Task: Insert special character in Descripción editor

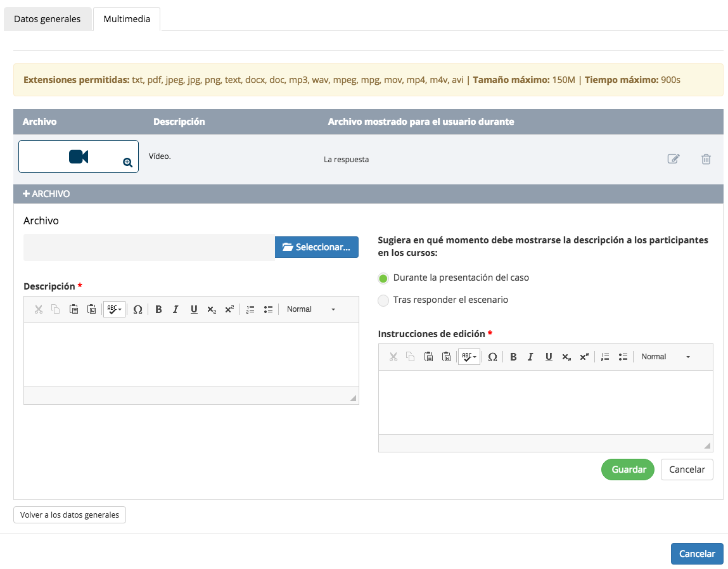Action: (137, 309)
